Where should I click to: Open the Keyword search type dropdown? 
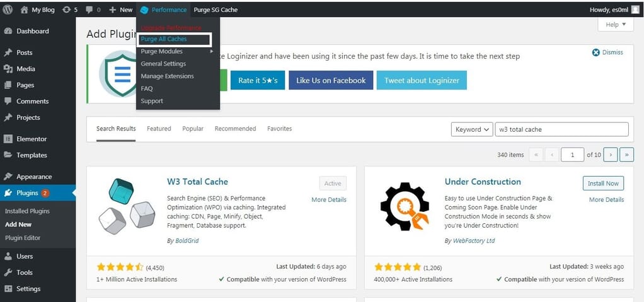point(472,129)
